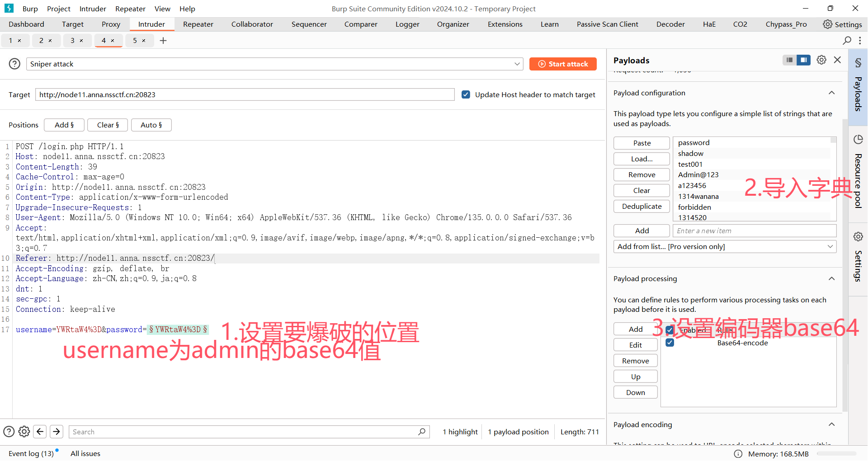The height and width of the screenshot is (461, 868).
Task: Toggle Update Host header to match target
Action: pos(466,94)
